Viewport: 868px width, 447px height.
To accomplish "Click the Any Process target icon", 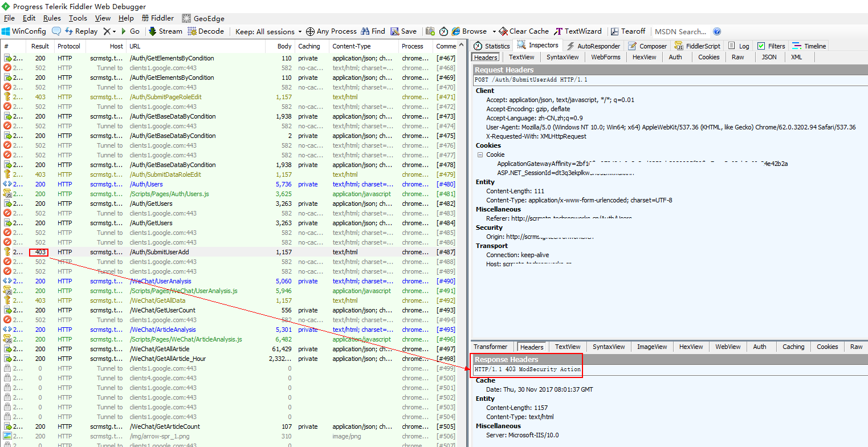I will (310, 31).
